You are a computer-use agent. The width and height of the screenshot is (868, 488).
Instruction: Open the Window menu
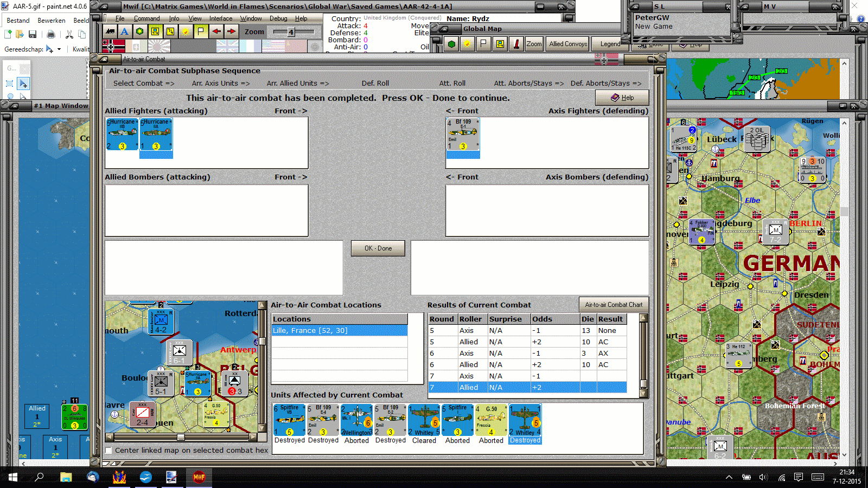(x=251, y=18)
